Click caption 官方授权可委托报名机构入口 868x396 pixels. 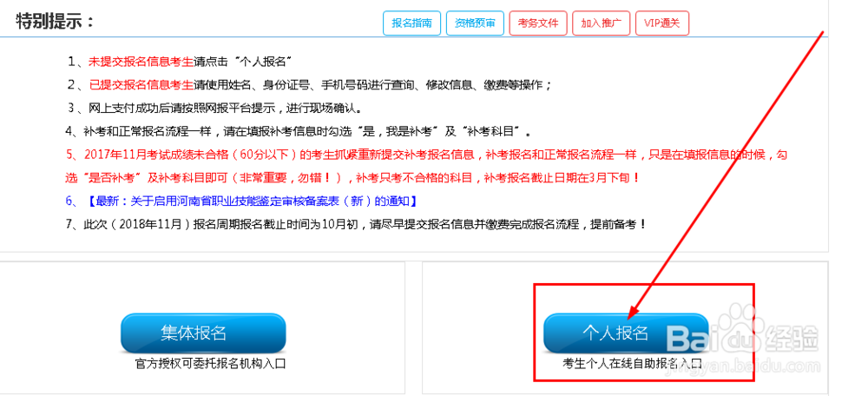pyautogui.click(x=210, y=364)
